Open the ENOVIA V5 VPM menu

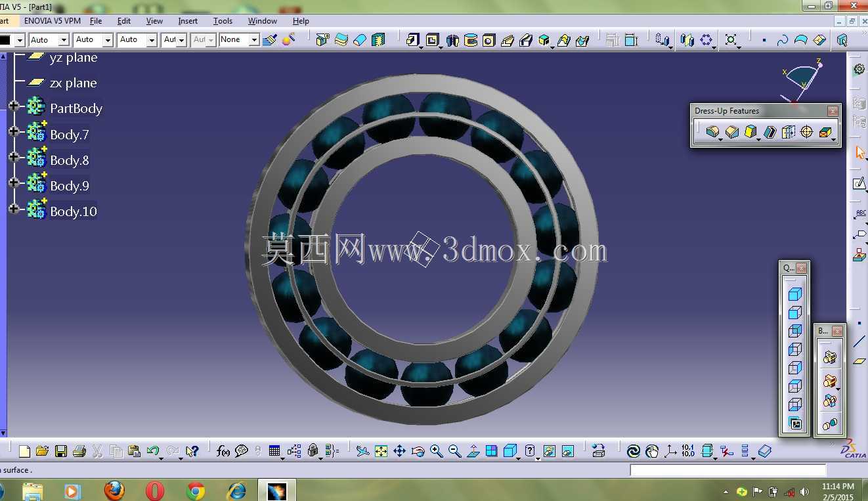click(x=53, y=21)
